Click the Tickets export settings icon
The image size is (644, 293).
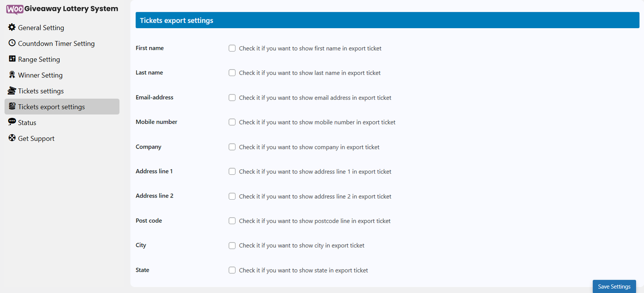[x=12, y=106]
